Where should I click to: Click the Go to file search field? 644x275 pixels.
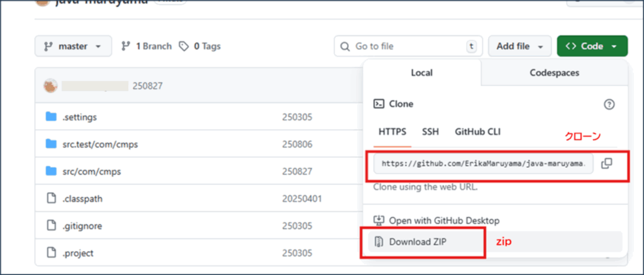406,46
